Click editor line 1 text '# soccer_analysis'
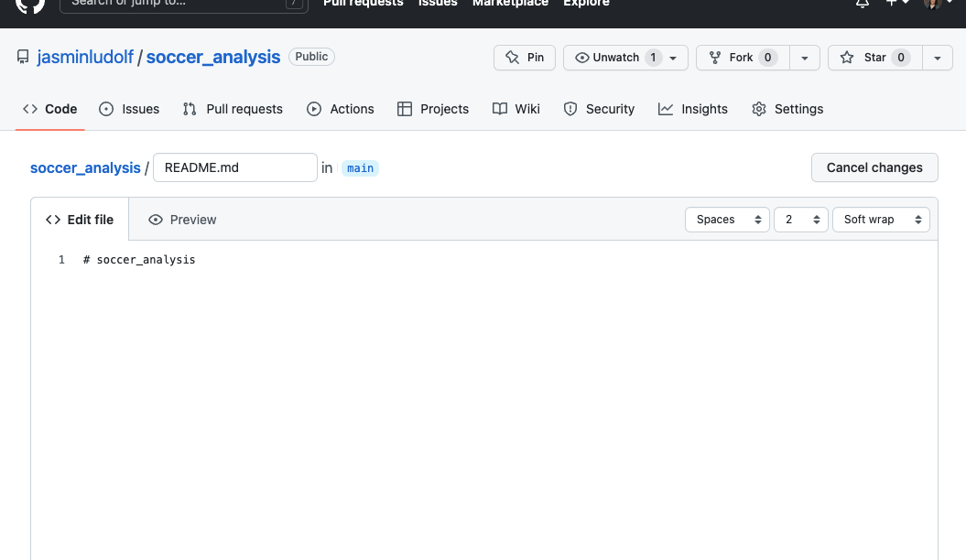The image size is (966, 560). coord(139,260)
